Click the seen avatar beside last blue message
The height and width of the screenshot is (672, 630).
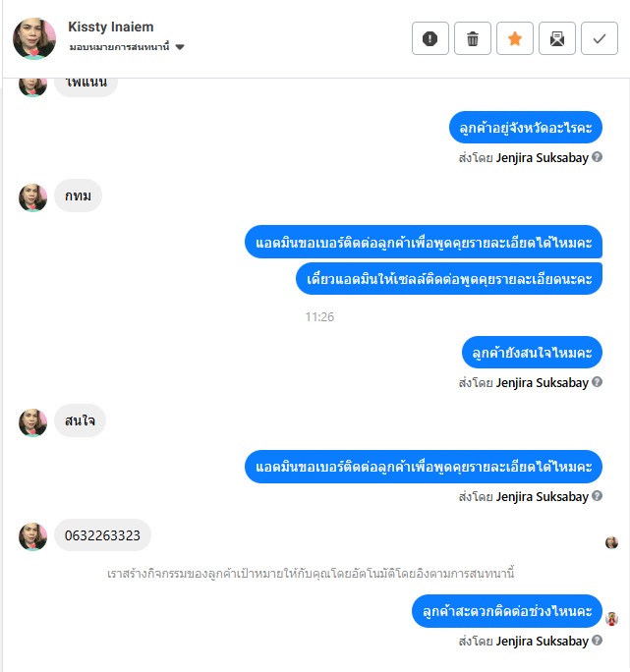[x=611, y=619]
